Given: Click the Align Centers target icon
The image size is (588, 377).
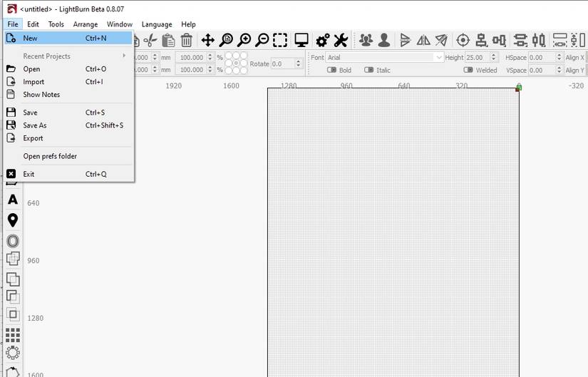Looking at the screenshot, I should (x=463, y=40).
